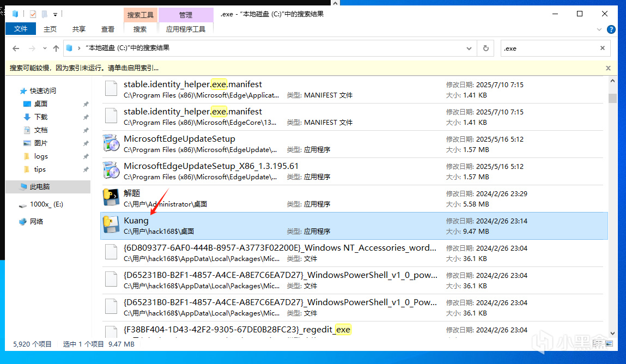Refresh the search results
This screenshot has width=626, height=364.
coord(485,48)
